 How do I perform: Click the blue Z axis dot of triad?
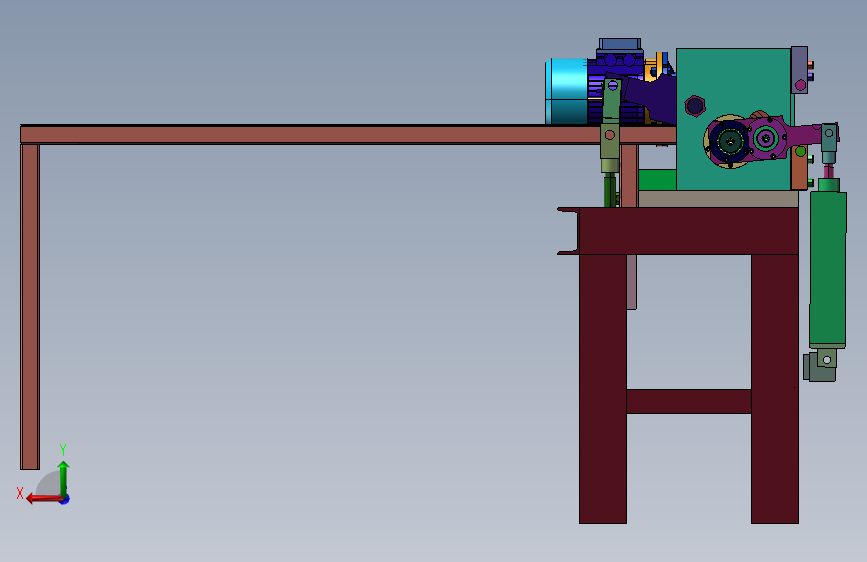65,499
